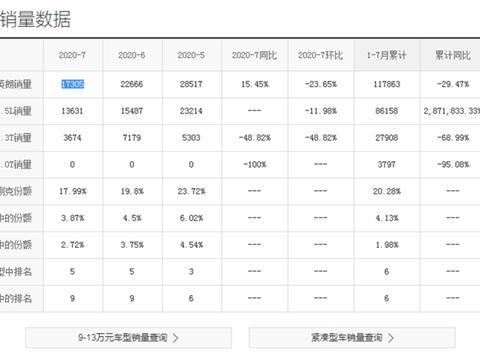Click the -100% cell

click(x=255, y=164)
